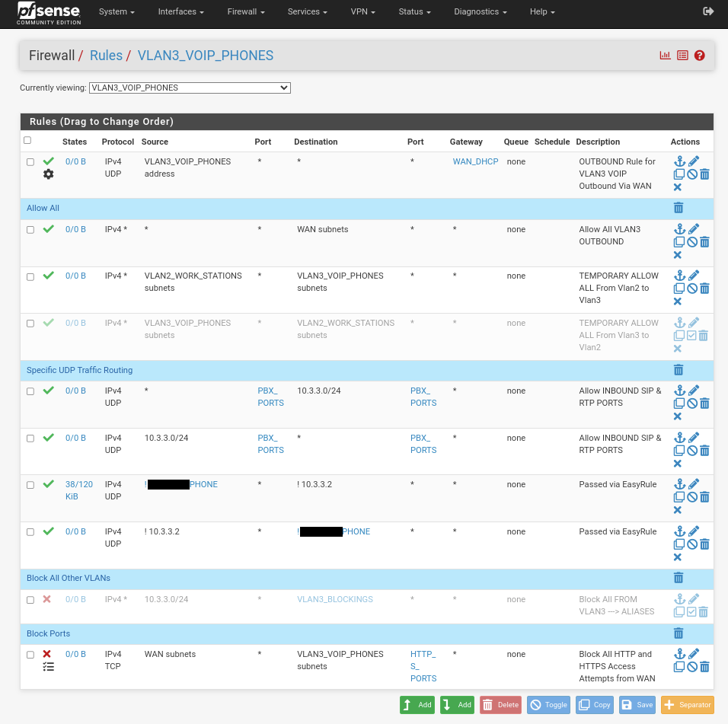Image resolution: width=728 pixels, height=724 pixels.
Task: Check the 38/120 KiB EasyRule row
Action: [x=30, y=485]
